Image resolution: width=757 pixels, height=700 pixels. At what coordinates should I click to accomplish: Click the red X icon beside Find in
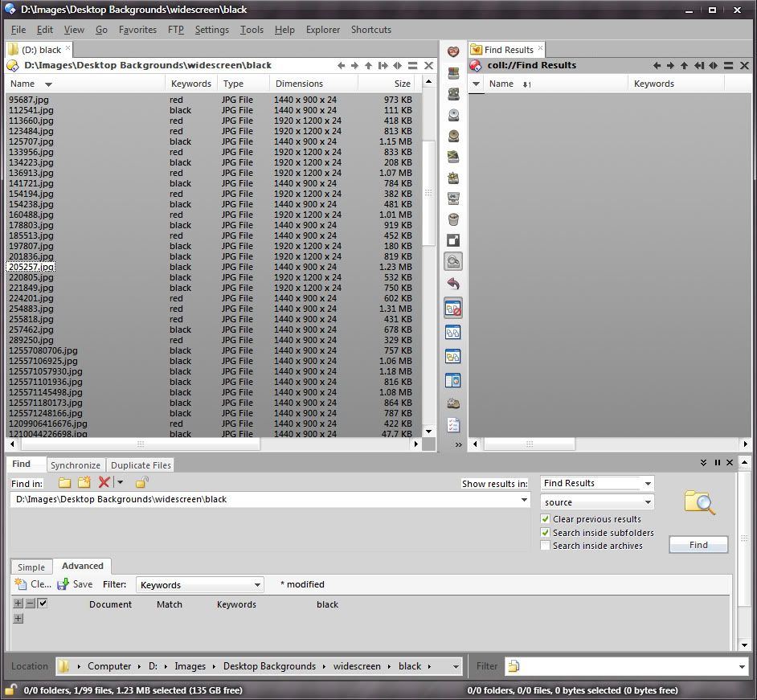pyautogui.click(x=104, y=482)
